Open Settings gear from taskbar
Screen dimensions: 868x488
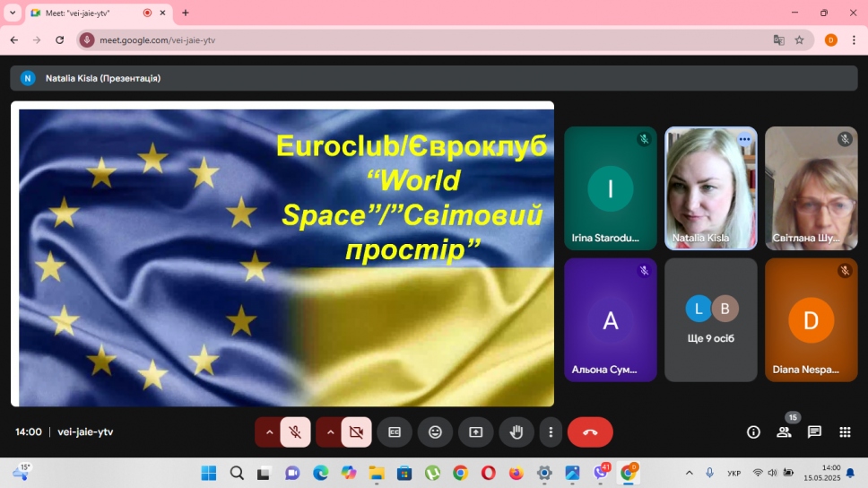click(x=544, y=473)
